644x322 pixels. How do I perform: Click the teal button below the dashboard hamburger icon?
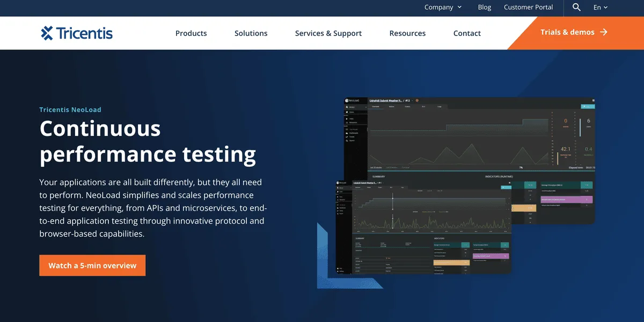click(x=588, y=107)
